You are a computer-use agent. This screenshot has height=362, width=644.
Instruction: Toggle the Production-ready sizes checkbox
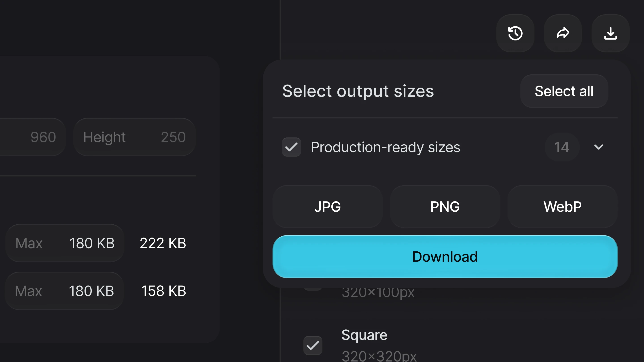click(x=292, y=147)
